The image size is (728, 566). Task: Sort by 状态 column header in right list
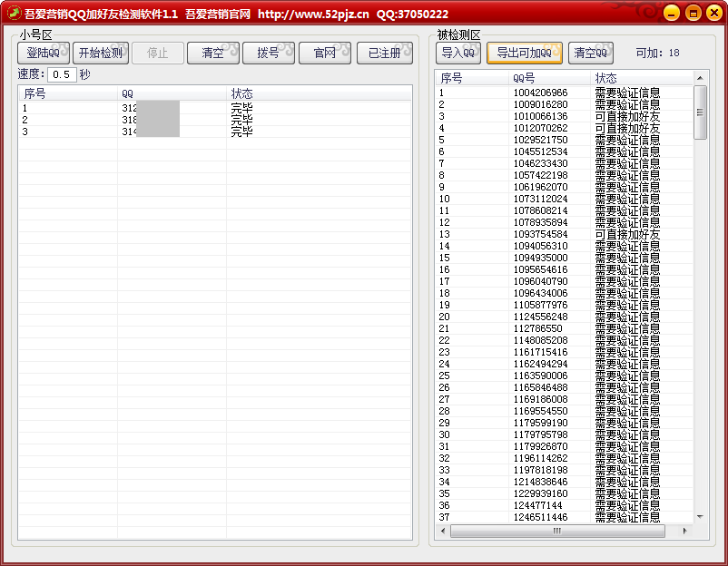pos(640,79)
